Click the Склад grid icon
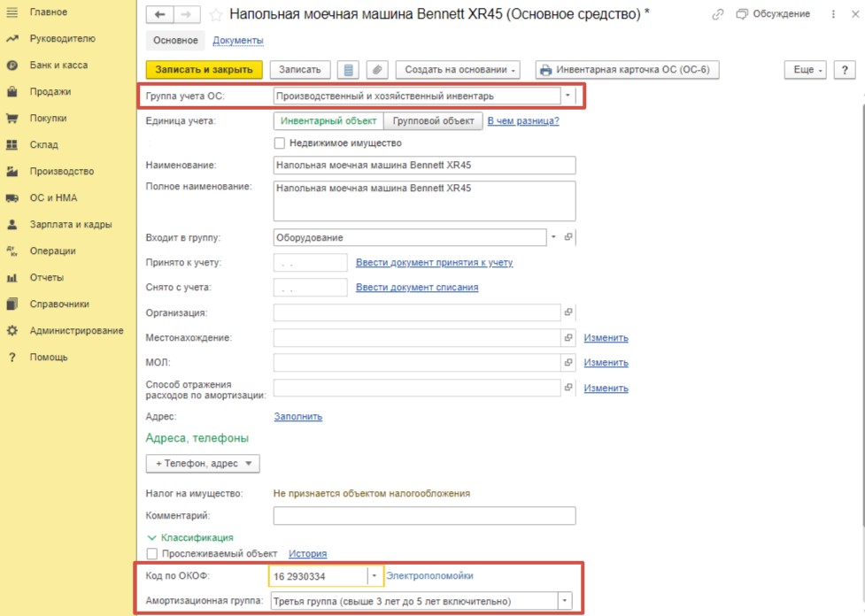This screenshot has width=865, height=616. click(12, 144)
